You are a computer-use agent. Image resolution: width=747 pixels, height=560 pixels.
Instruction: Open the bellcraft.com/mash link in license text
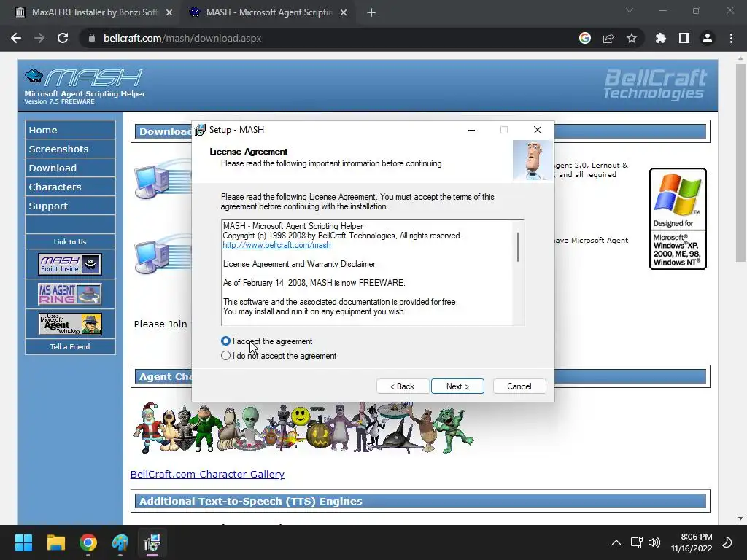coord(276,245)
